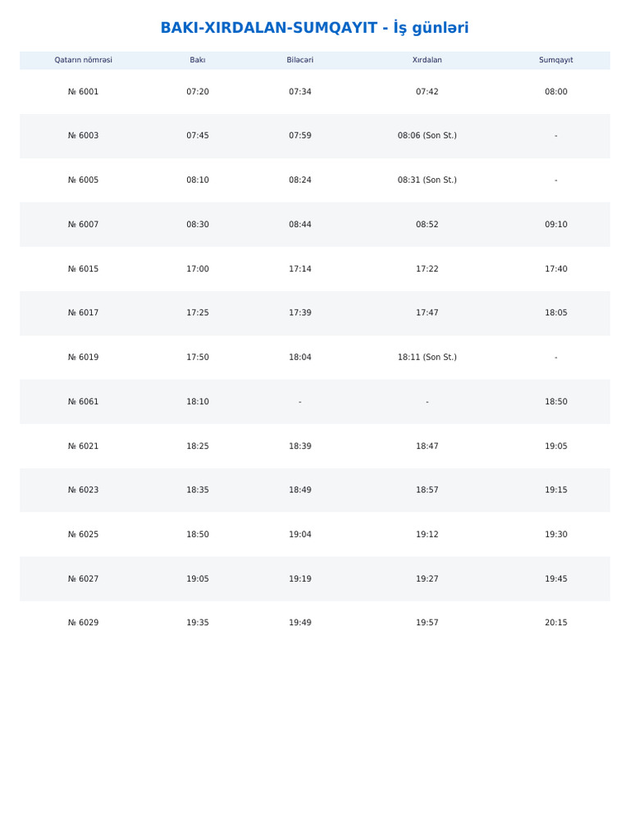Click train № 6061 row label
This screenshot has width=630, height=840.
(83, 402)
